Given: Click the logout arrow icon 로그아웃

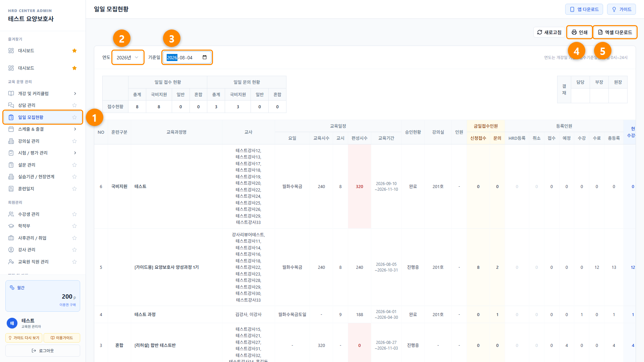Looking at the screenshot, I should pyautogui.click(x=34, y=351).
